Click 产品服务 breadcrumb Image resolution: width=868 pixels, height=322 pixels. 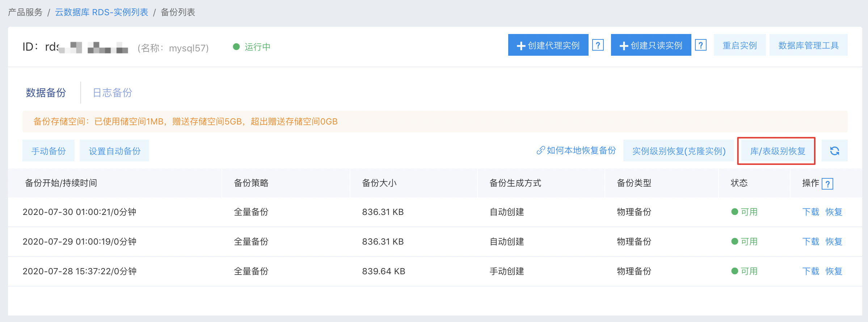point(25,12)
